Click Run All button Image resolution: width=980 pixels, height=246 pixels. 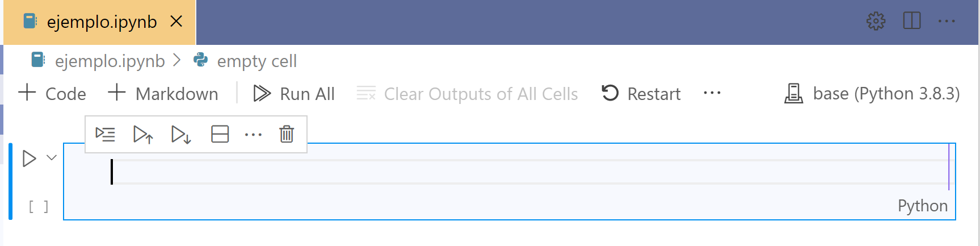pos(294,93)
